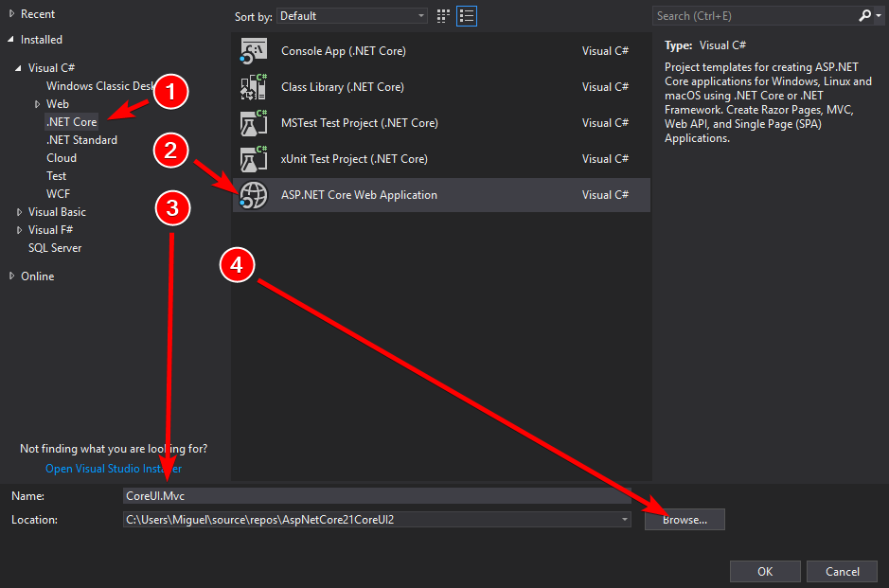The image size is (889, 588).
Task: Select xUnit Test Project (.NET Core) template
Action: [441, 159]
